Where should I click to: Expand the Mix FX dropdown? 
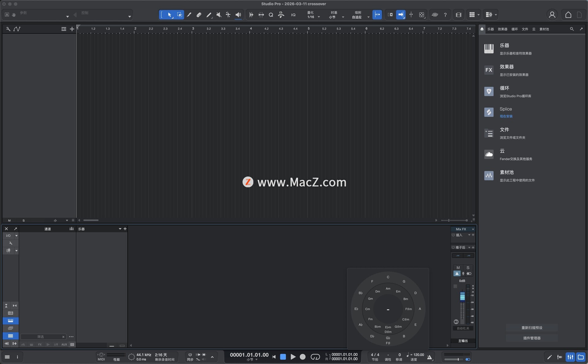(x=473, y=229)
